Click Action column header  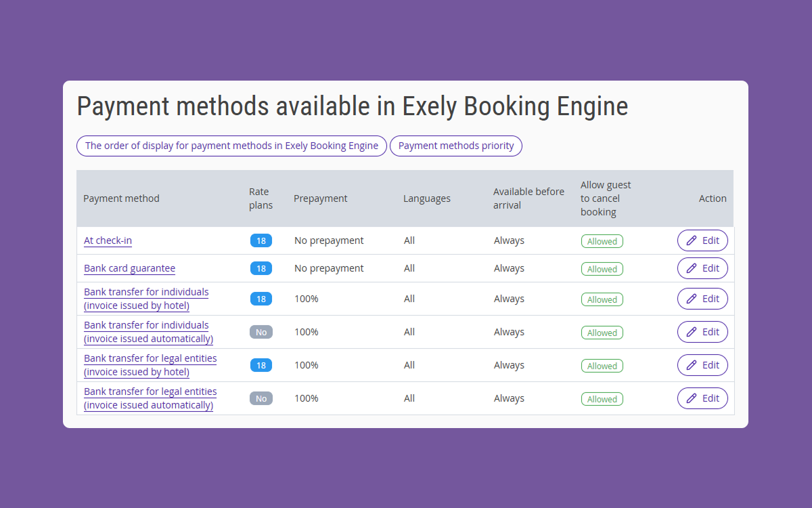click(713, 198)
